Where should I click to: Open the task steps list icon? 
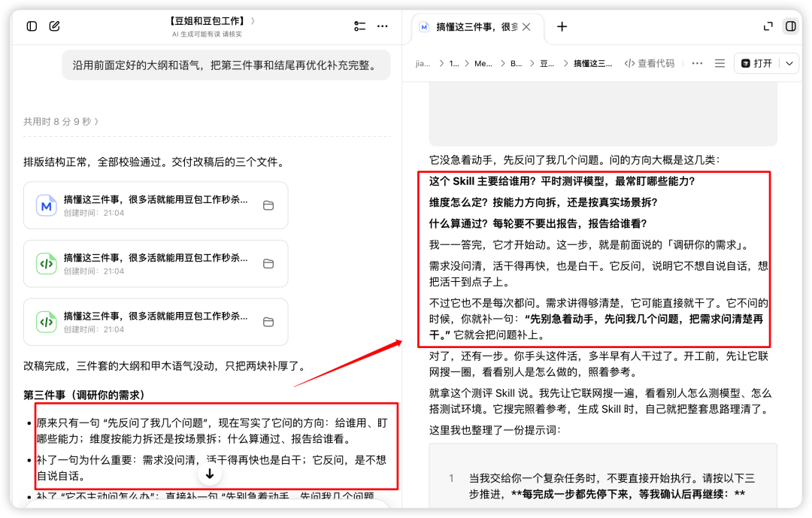tap(360, 26)
